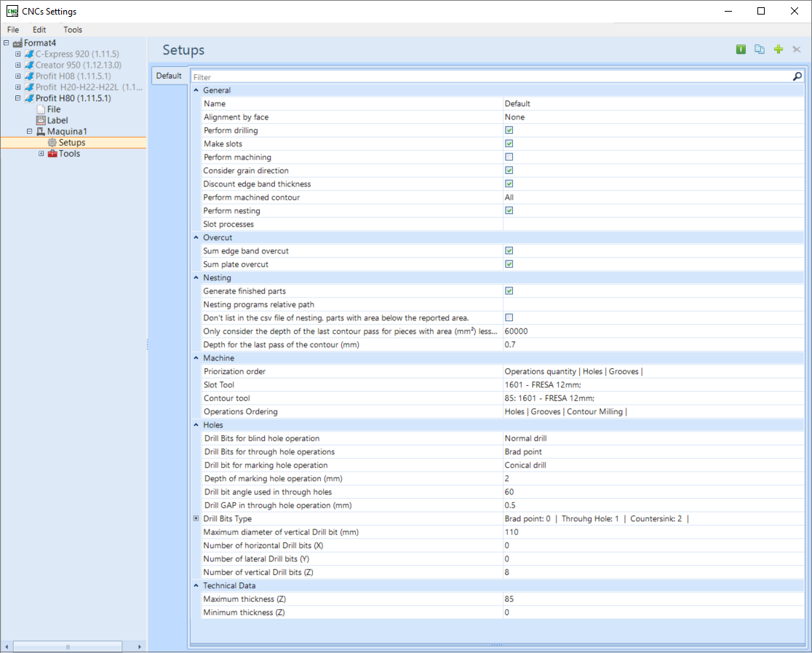Open the Label icon in the tree
Image resolution: width=812 pixels, height=653 pixels.
click(x=41, y=120)
